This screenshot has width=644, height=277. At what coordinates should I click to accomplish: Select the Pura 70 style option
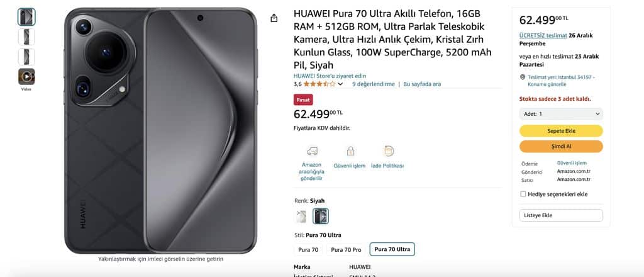(308, 249)
